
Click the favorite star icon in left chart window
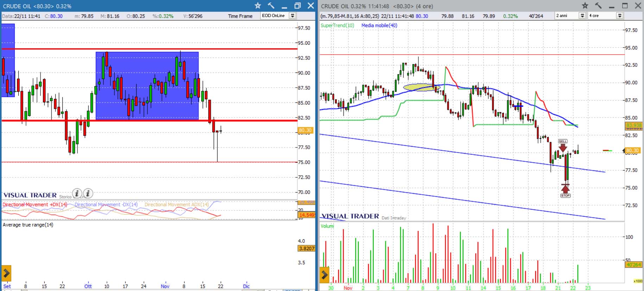point(258,6)
